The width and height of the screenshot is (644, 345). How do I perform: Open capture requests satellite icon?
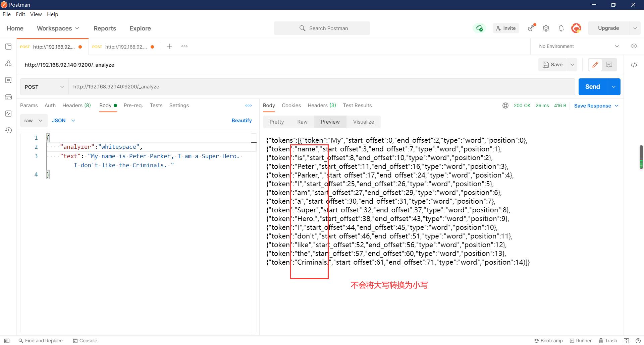531,28
